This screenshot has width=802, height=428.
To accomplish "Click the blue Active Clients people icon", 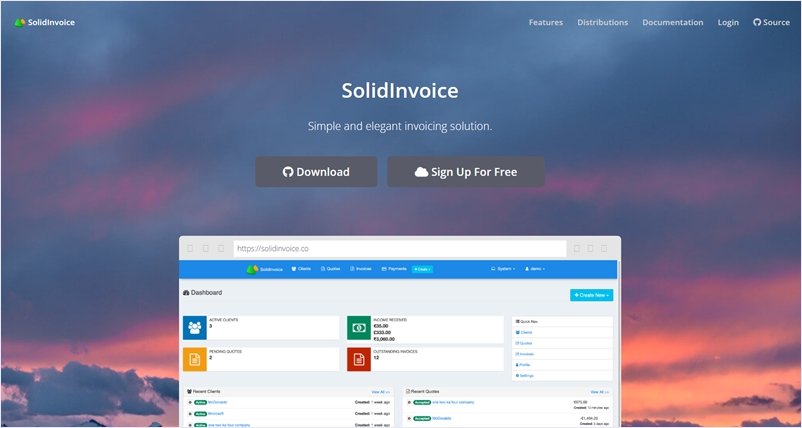I will pos(194,327).
